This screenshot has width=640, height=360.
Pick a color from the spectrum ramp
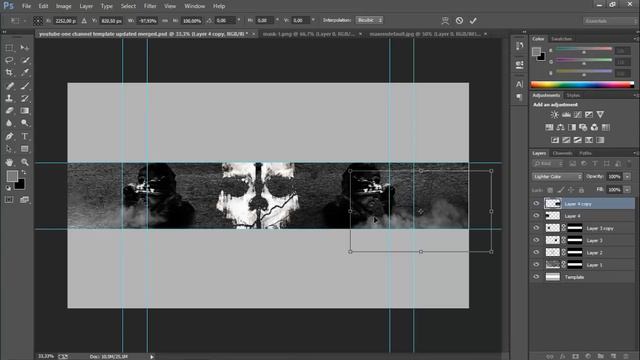coord(582,85)
